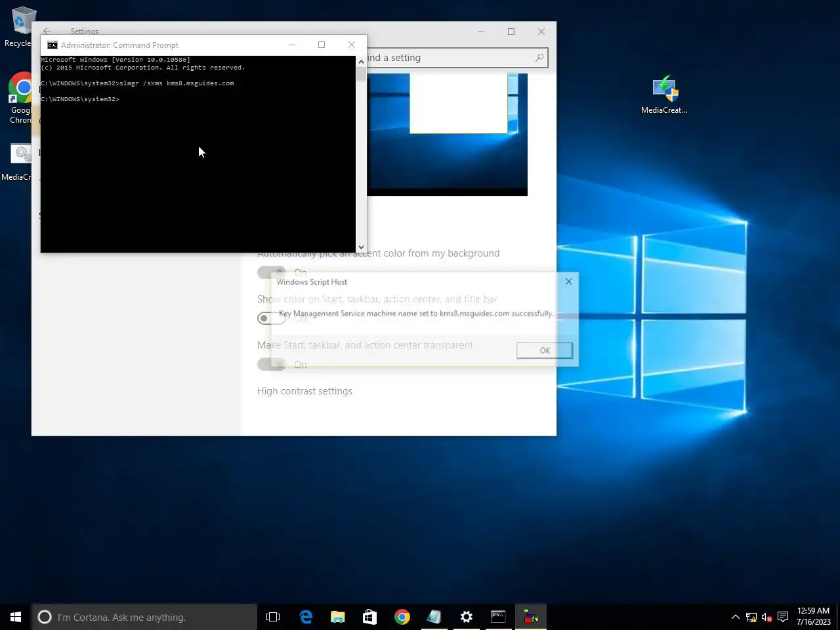Open the Windows Start menu
This screenshot has width=840, height=630.
point(16,617)
